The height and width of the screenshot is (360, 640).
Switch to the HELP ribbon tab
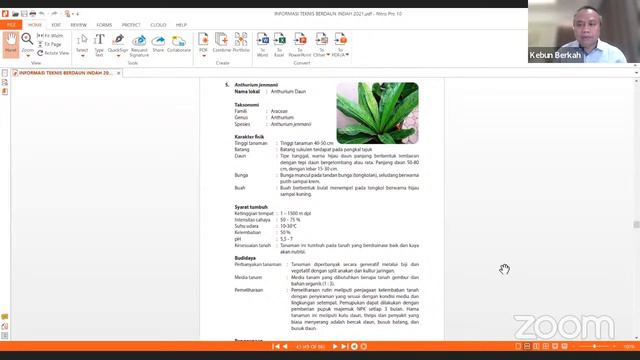point(181,25)
